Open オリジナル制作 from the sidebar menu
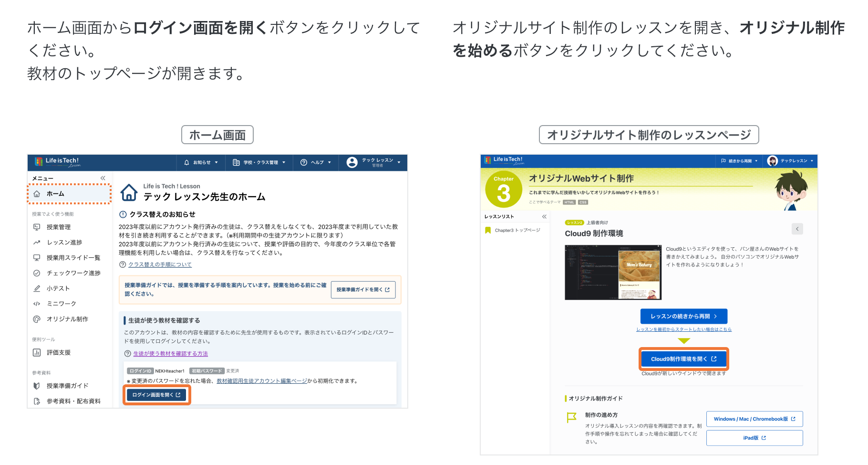 [x=67, y=319]
